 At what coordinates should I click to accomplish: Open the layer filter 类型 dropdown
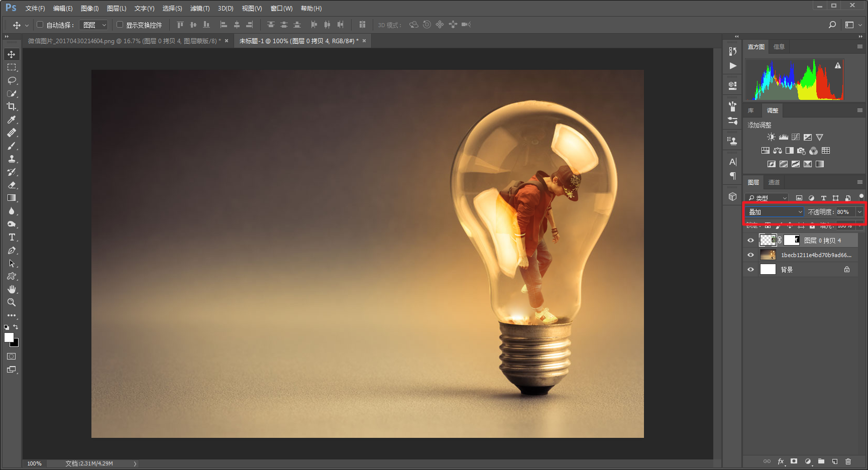pos(767,198)
